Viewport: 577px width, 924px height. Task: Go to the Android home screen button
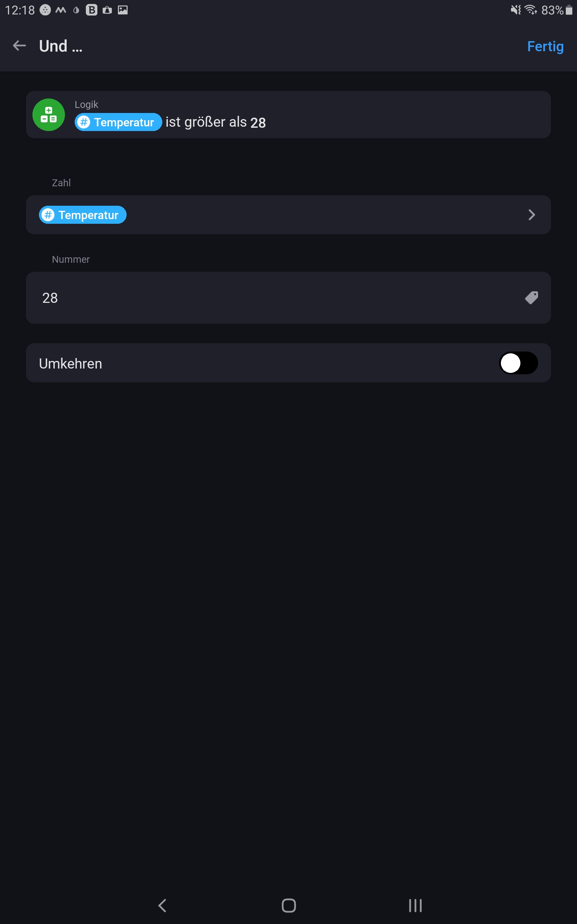pyautogui.click(x=288, y=905)
